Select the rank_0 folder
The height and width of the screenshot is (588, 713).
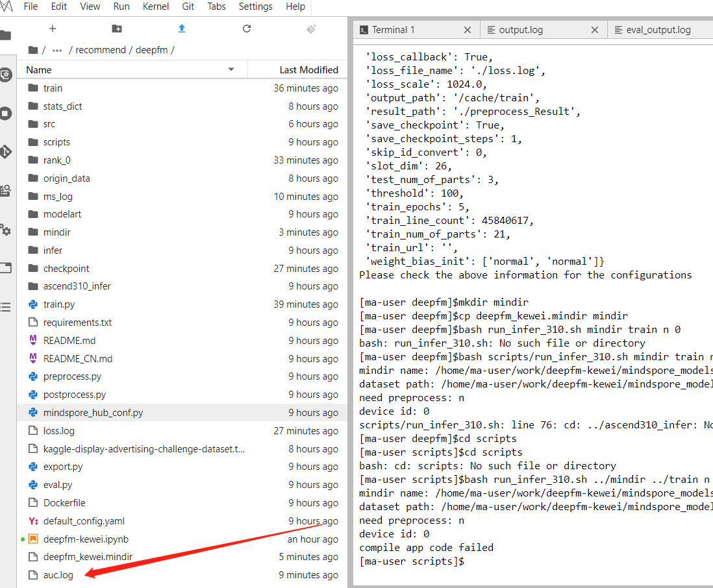(x=182, y=160)
